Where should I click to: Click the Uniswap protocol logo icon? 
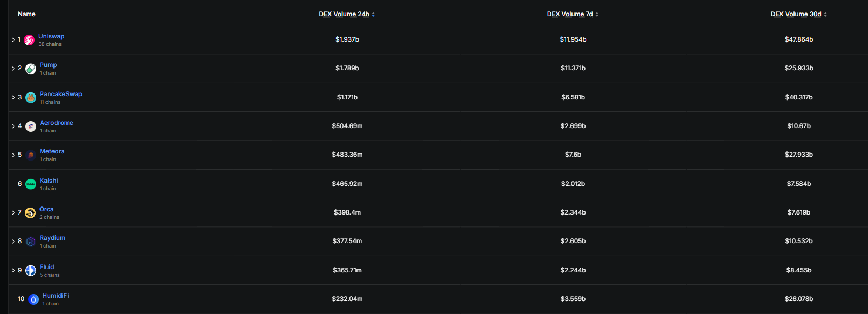(29, 40)
